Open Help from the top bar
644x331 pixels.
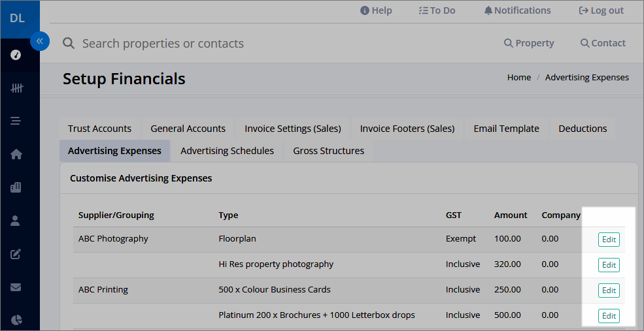pos(376,10)
